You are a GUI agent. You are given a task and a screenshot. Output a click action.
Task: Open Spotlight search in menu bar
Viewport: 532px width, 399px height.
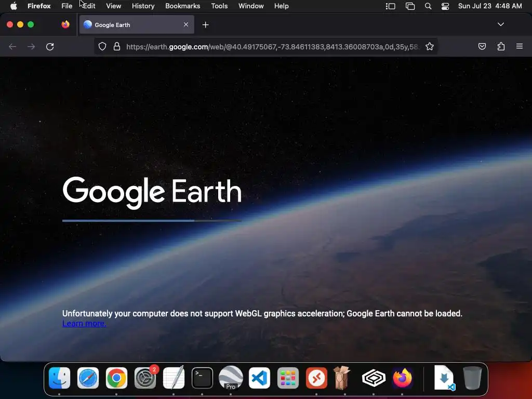(428, 6)
